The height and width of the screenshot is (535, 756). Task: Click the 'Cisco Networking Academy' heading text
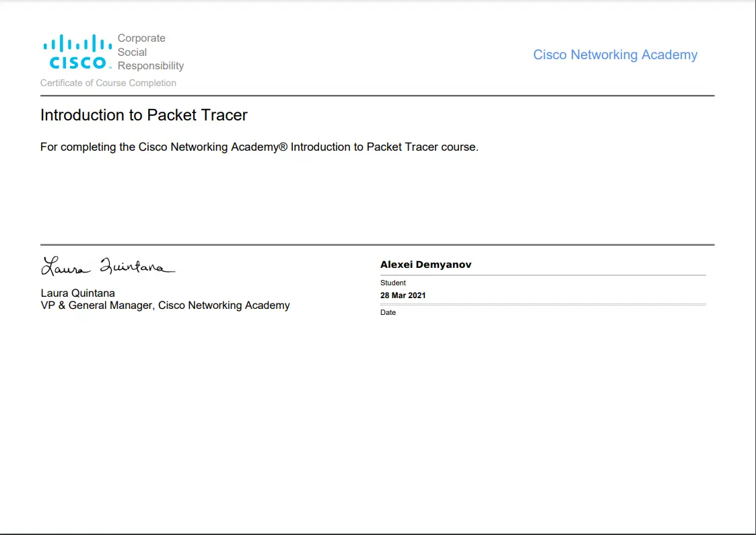coord(615,55)
